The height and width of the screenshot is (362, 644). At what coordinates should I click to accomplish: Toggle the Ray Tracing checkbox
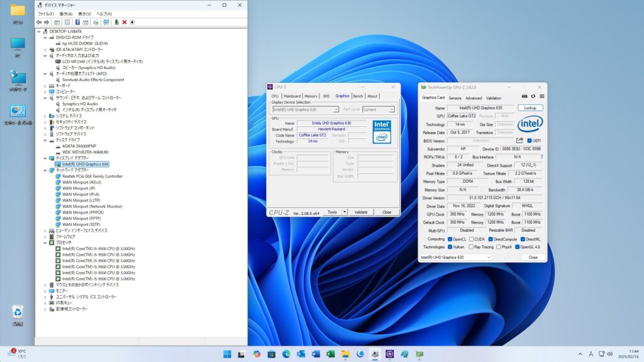471,247
